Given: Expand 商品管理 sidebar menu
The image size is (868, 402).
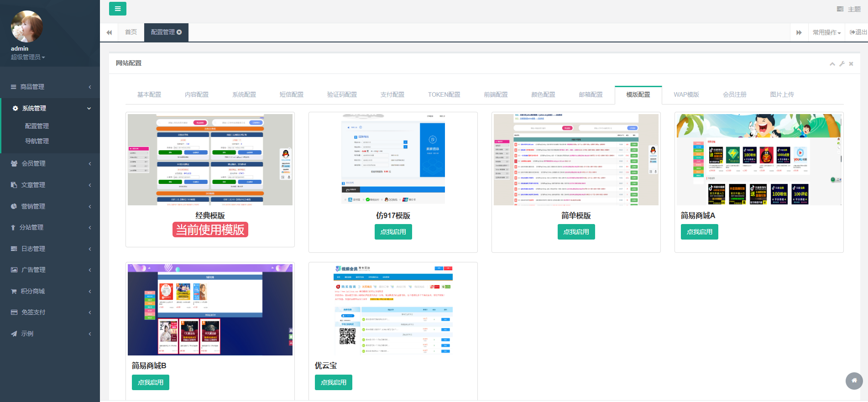Looking at the screenshot, I should pyautogui.click(x=50, y=87).
